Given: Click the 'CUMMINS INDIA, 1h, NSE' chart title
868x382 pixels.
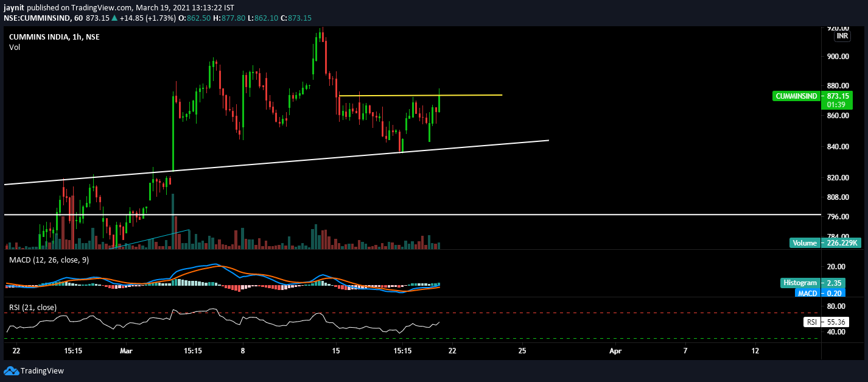Looking at the screenshot, I should (x=54, y=37).
